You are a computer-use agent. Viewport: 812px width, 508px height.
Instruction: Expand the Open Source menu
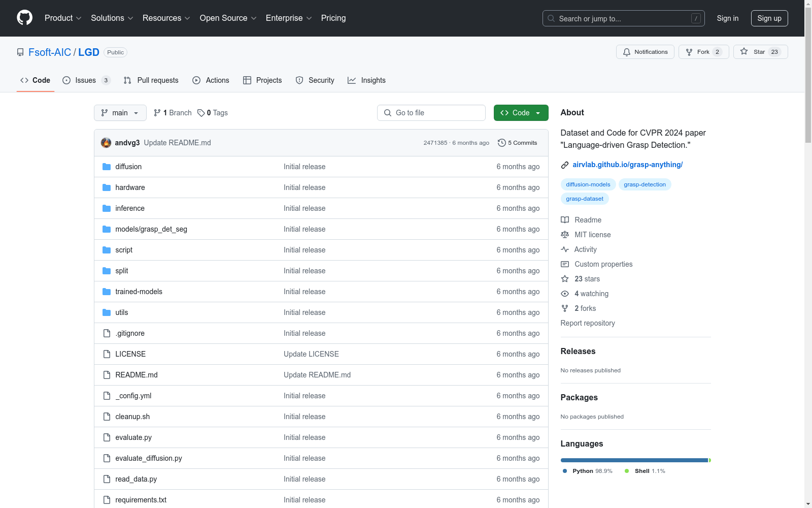click(228, 18)
